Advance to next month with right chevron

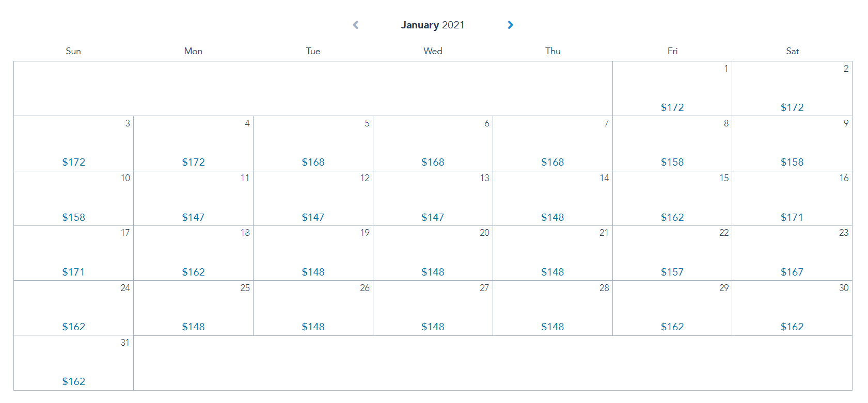[510, 25]
